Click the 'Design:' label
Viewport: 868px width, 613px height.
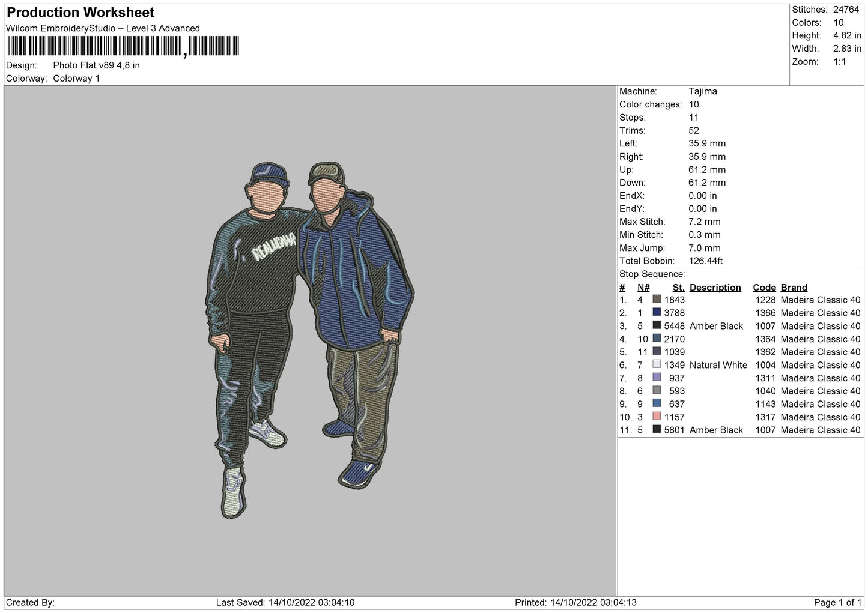click(22, 65)
